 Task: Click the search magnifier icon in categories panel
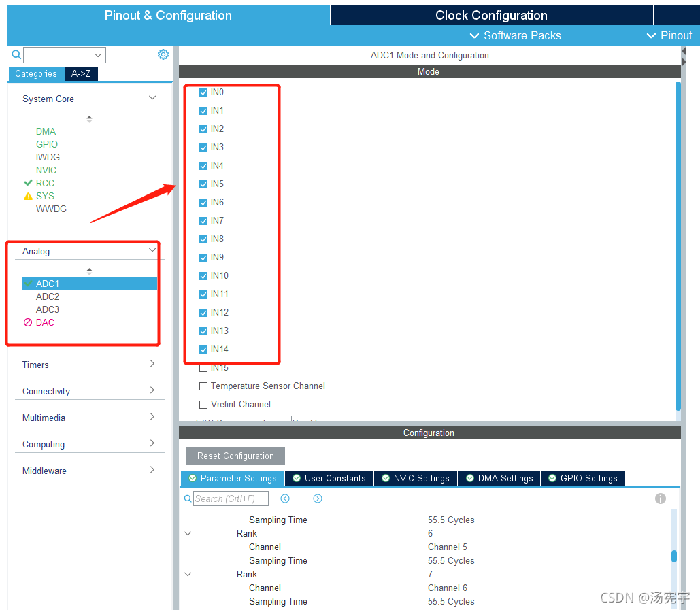tap(16, 54)
